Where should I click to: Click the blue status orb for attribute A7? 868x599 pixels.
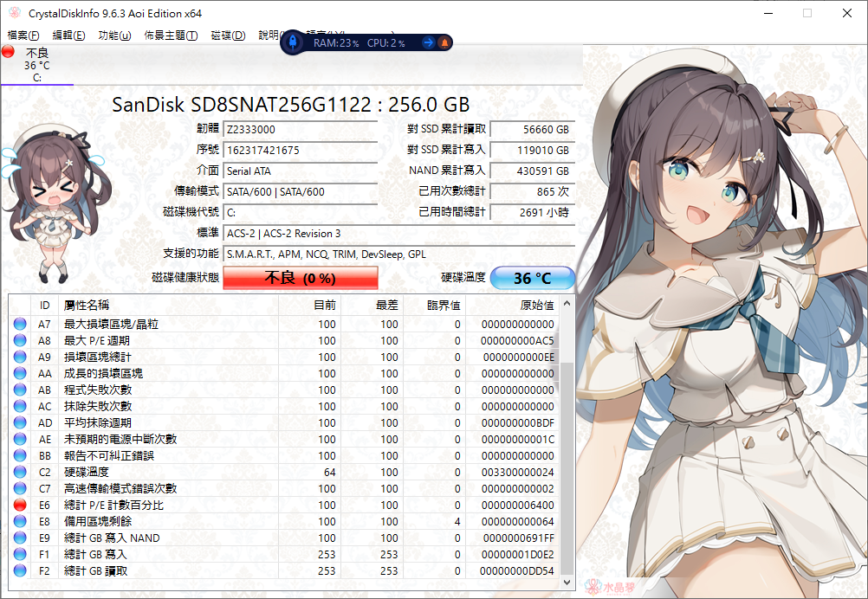pos(20,324)
